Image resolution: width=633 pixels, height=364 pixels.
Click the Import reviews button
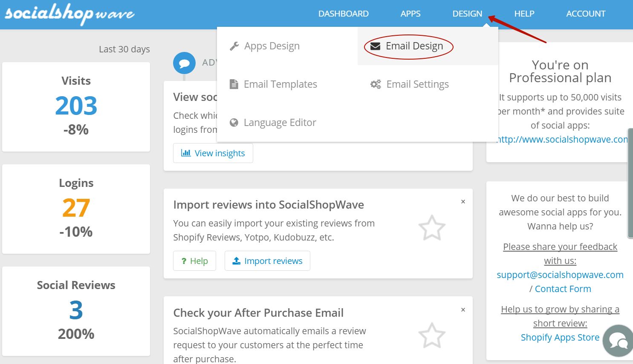tap(267, 261)
